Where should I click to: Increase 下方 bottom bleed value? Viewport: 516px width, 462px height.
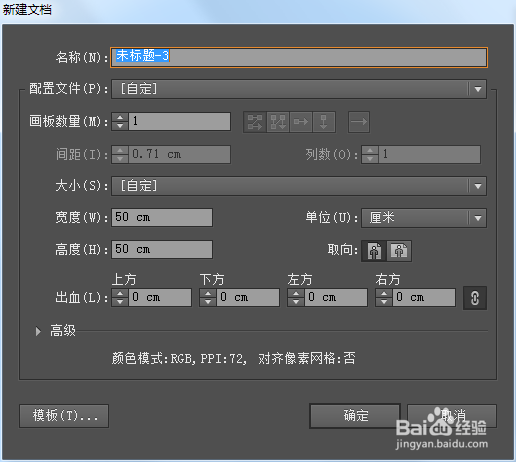pyautogui.click(x=208, y=293)
